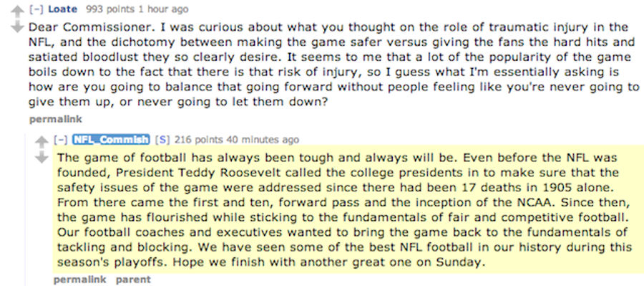Collapse Loate's comment thread with [-]
This screenshot has height=286, width=644.
point(36,9)
